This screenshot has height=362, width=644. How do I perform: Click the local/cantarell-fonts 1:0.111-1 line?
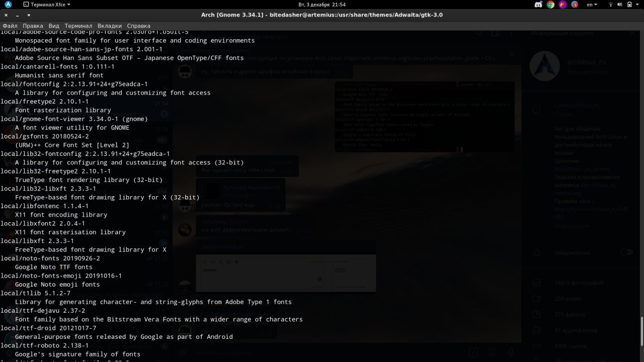click(x=57, y=66)
